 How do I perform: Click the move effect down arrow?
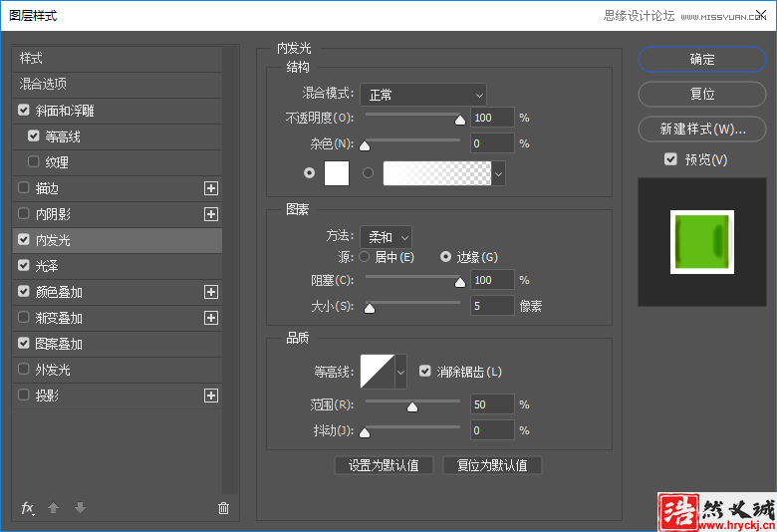[81, 508]
